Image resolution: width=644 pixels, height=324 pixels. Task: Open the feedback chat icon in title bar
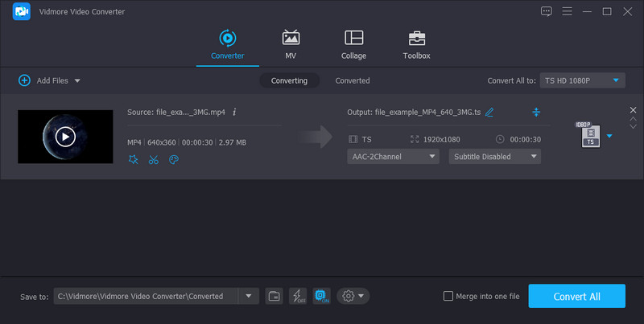pyautogui.click(x=547, y=11)
